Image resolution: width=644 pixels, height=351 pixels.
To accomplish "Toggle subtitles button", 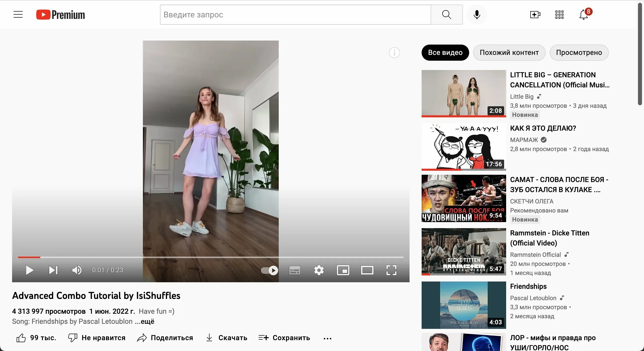I will (x=295, y=270).
